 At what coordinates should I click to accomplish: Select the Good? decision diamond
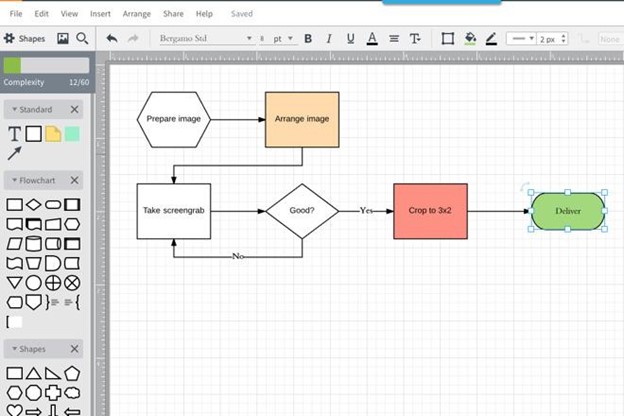pos(302,211)
